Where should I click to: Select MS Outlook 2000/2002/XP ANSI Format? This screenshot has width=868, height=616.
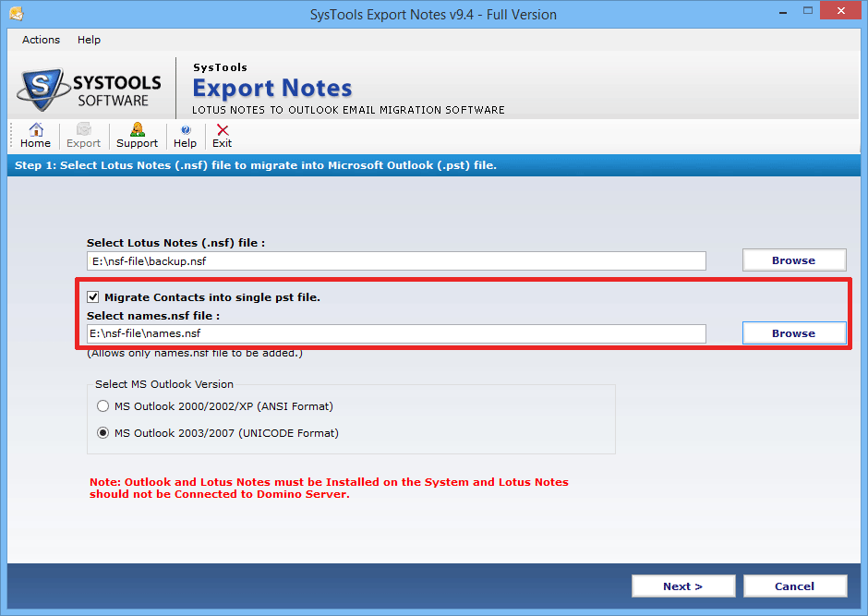tap(103, 406)
